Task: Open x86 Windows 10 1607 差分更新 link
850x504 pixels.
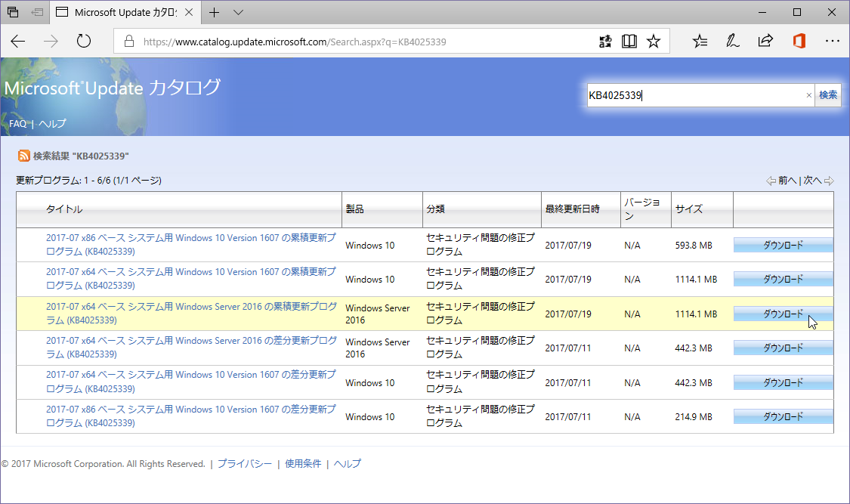Action: 191,416
